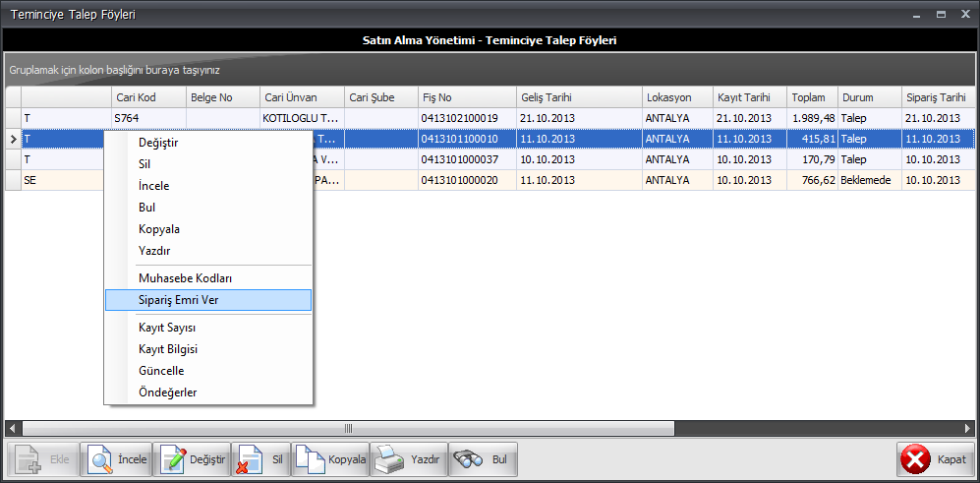The image size is (980, 483).
Task: Choose Güncelle in the context menu
Action: [x=208, y=371]
